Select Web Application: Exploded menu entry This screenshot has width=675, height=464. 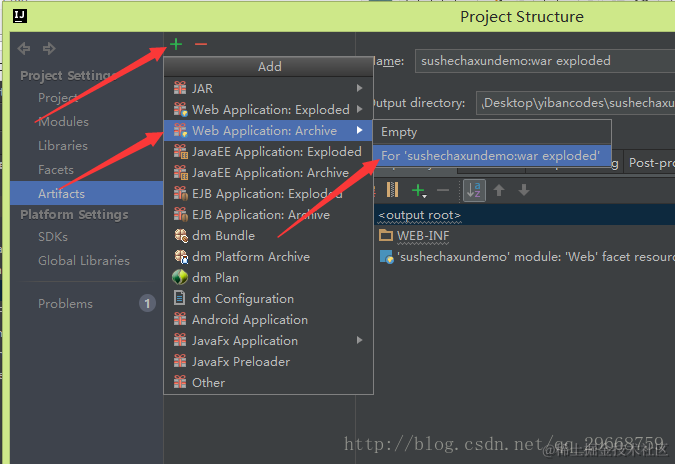click(x=268, y=109)
